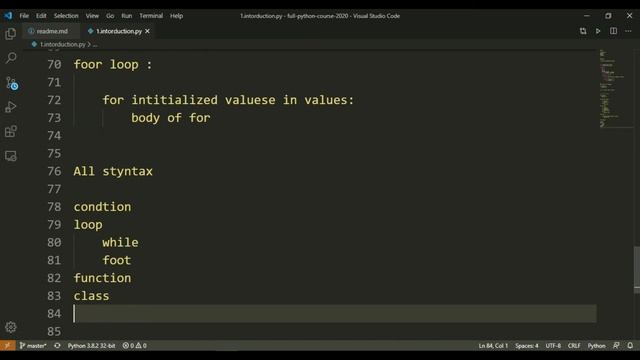Open the File menu

24,16
